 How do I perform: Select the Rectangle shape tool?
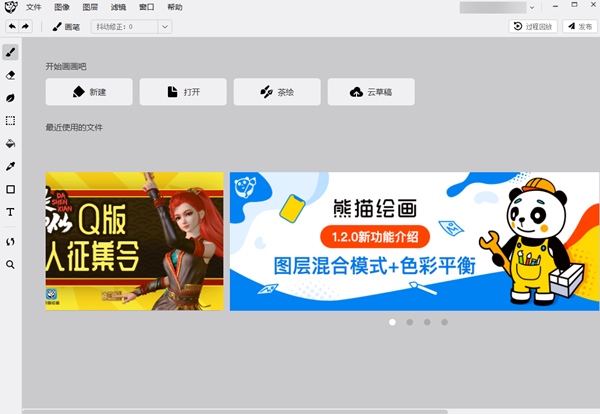[x=10, y=189]
